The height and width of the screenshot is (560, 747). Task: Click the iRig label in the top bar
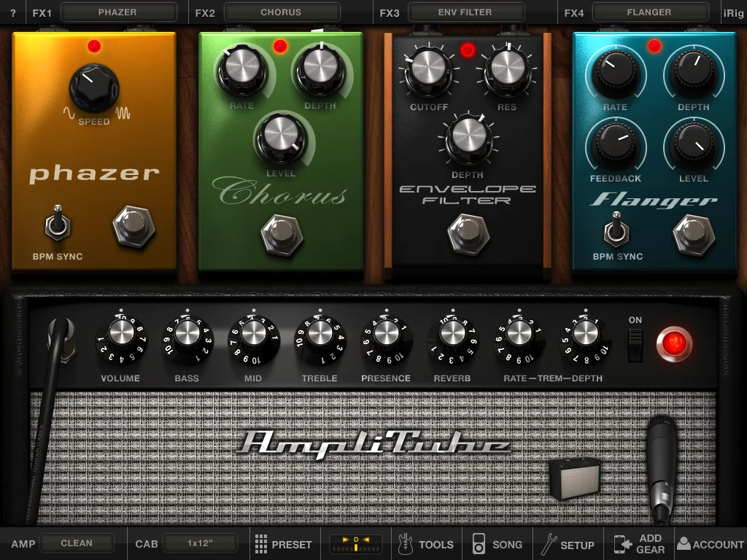[733, 12]
